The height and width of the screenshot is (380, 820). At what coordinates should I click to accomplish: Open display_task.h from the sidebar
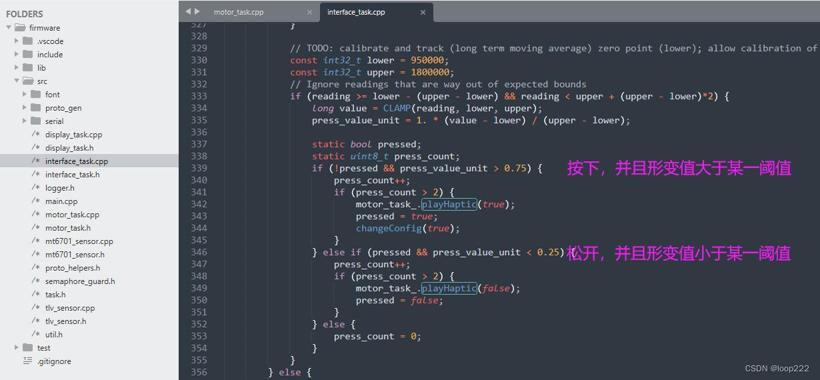point(70,148)
